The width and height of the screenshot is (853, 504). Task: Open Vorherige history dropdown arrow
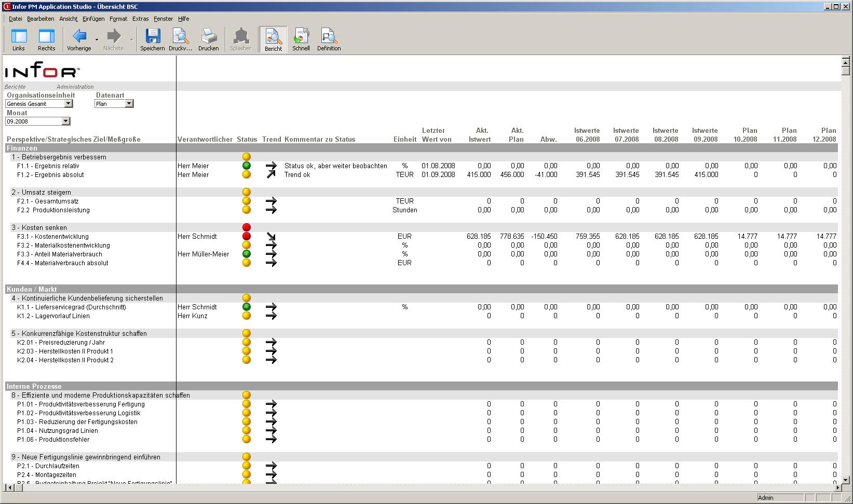click(97, 40)
